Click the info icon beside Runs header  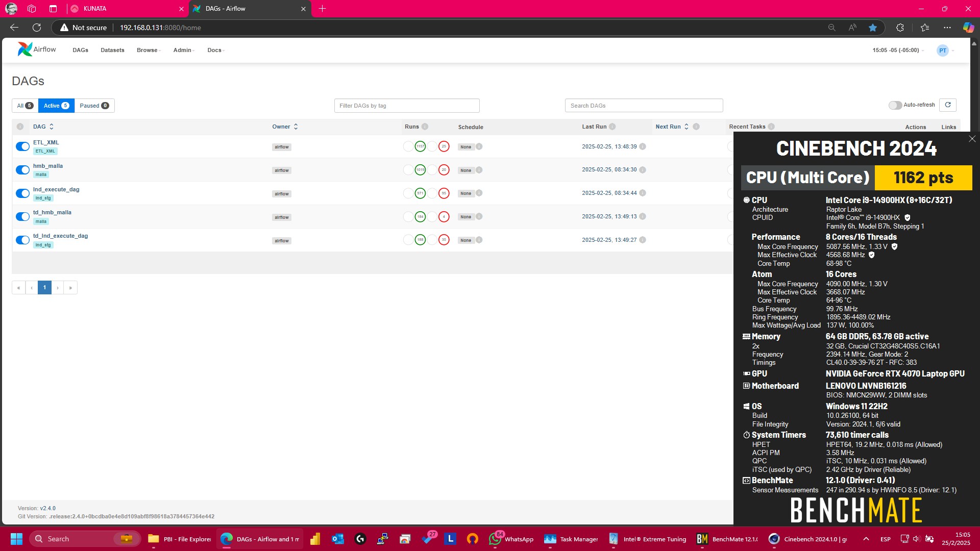click(425, 127)
